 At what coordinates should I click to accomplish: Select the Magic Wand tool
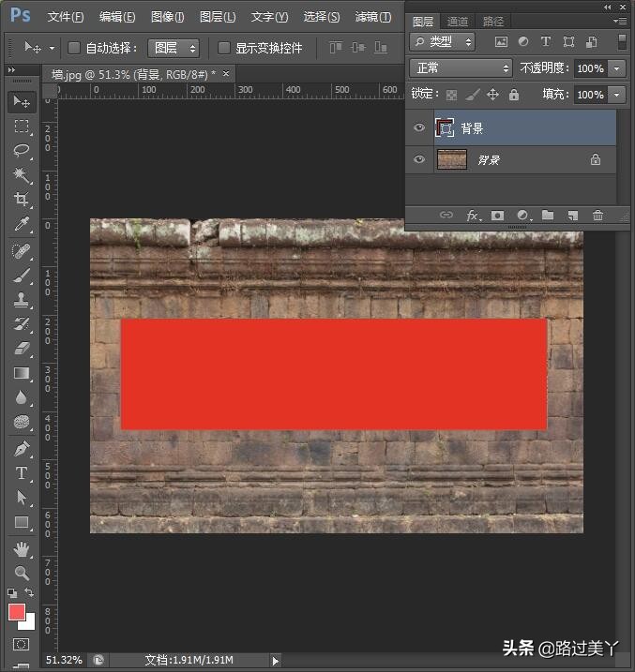click(22, 174)
